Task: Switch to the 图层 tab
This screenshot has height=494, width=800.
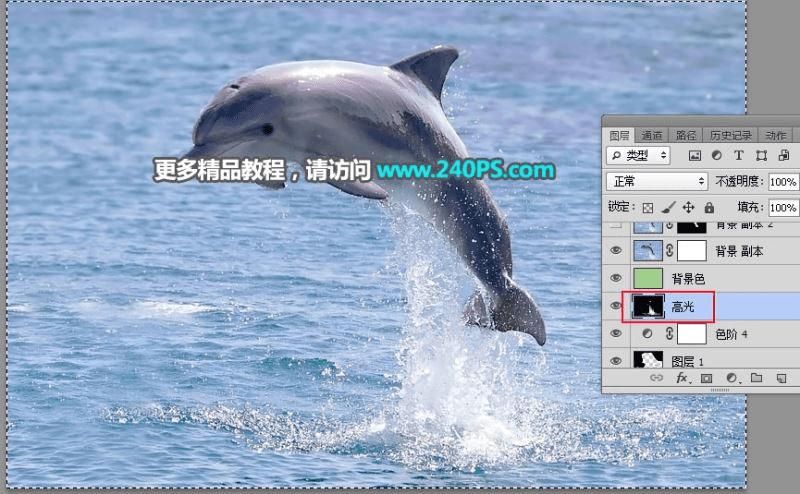Action: click(x=619, y=135)
